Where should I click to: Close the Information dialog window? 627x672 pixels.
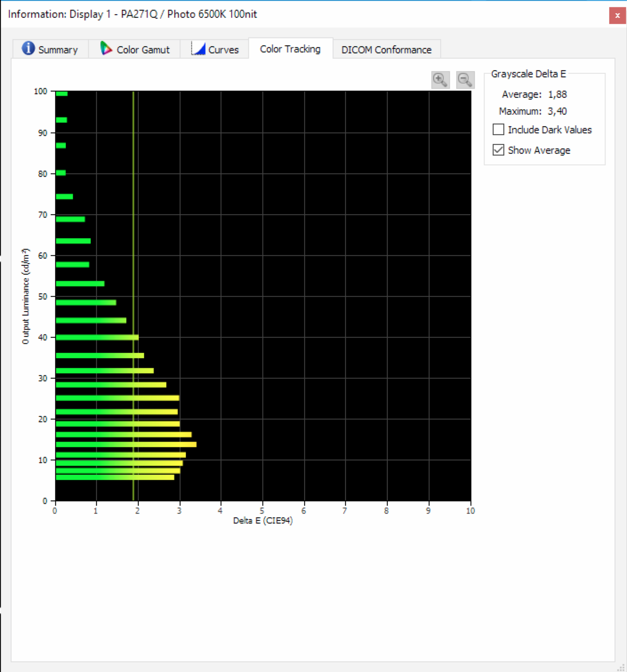(x=617, y=16)
